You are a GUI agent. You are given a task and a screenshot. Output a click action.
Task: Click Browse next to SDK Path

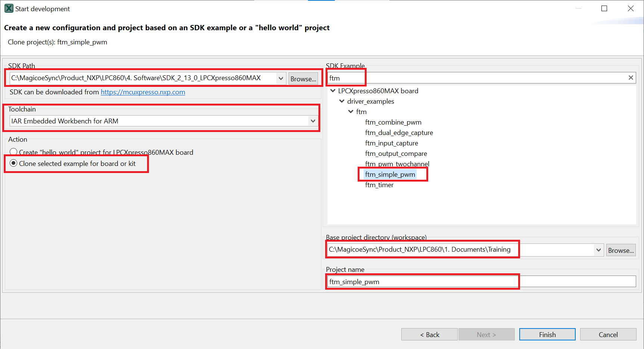point(303,79)
